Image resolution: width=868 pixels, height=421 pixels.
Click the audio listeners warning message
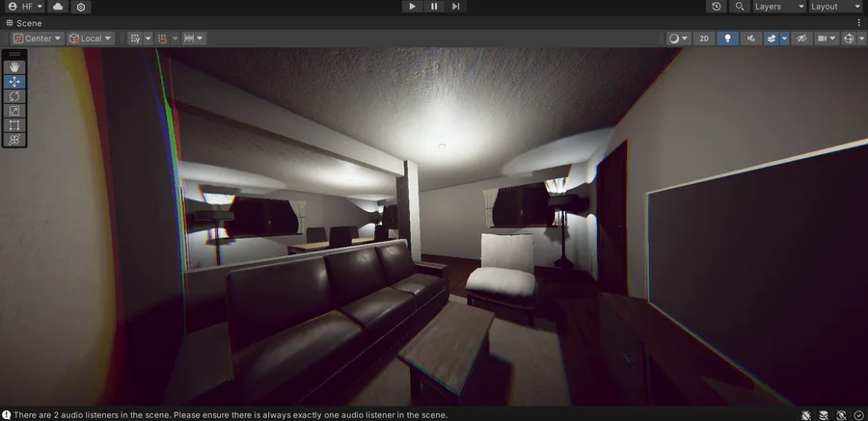click(231, 415)
